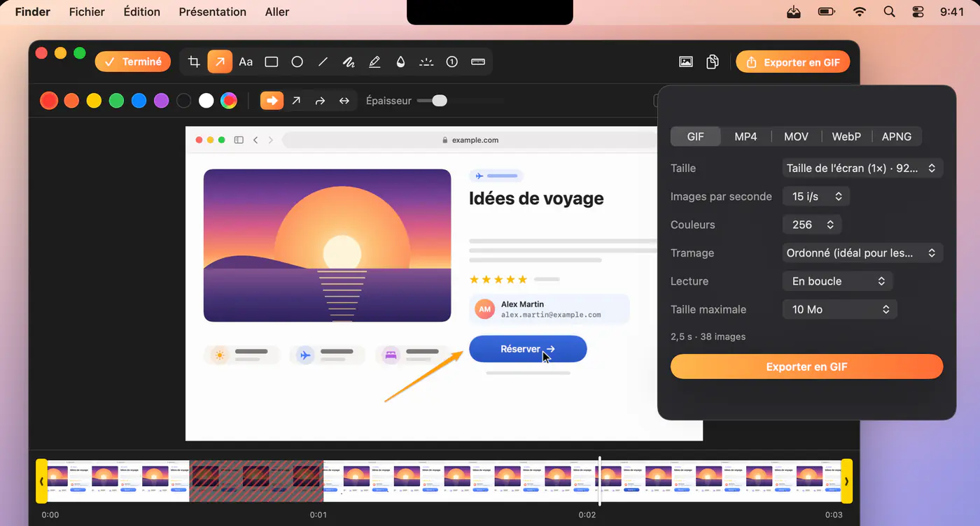The image size is (980, 526).
Task: Open the Lecture En boucle dropdown
Action: pos(837,281)
